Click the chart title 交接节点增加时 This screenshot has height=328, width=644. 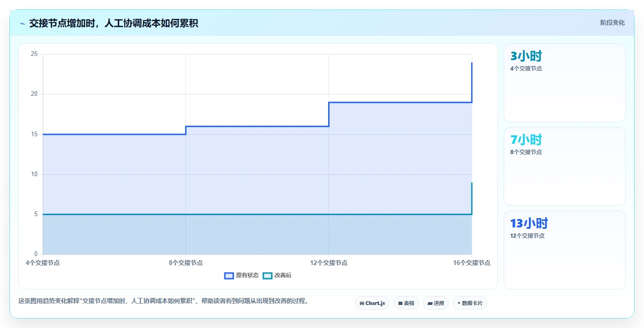(113, 23)
